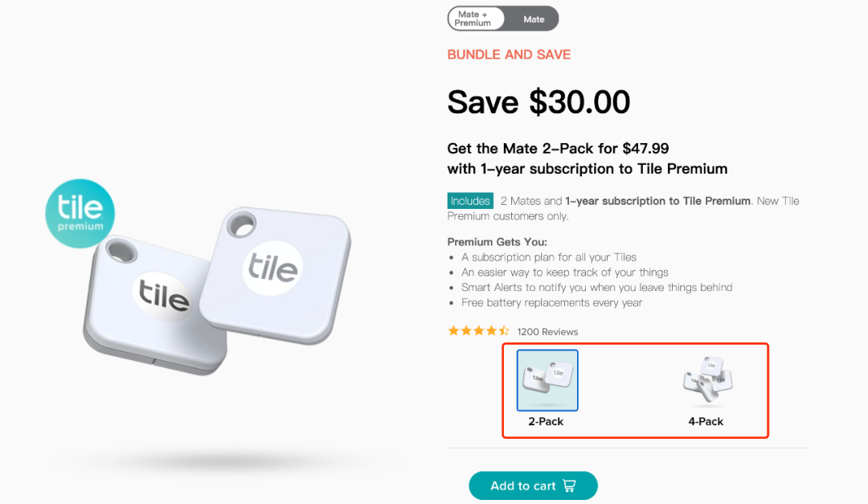Screen dimensions: 868x504
Task: Click the orange star rating icons
Action: tap(478, 331)
